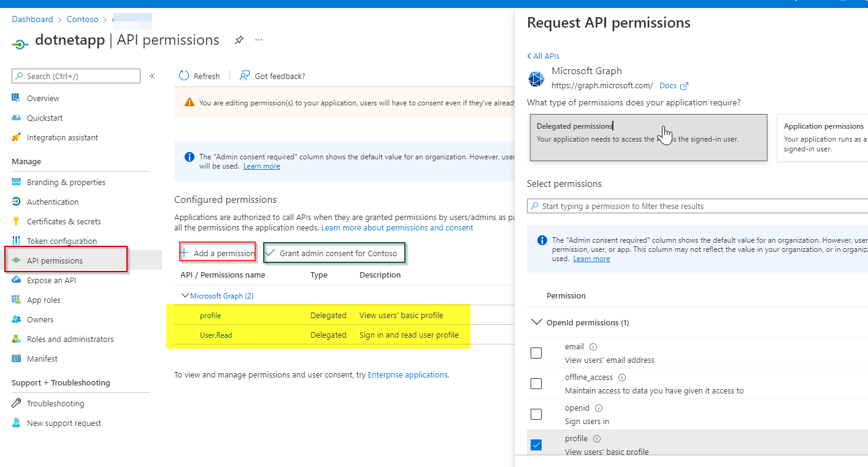The width and height of the screenshot is (868, 467).
Task: Click info icon next to email permission
Action: [593, 347]
